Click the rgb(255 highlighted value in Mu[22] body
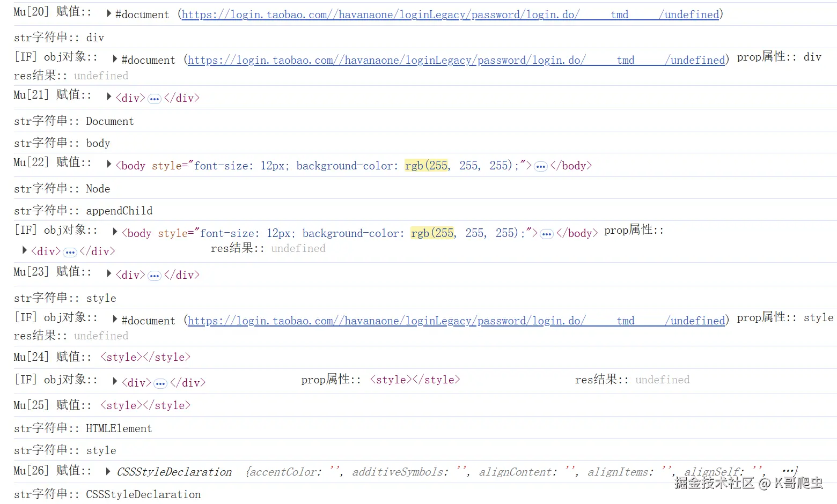The height and width of the screenshot is (504, 837). click(427, 166)
